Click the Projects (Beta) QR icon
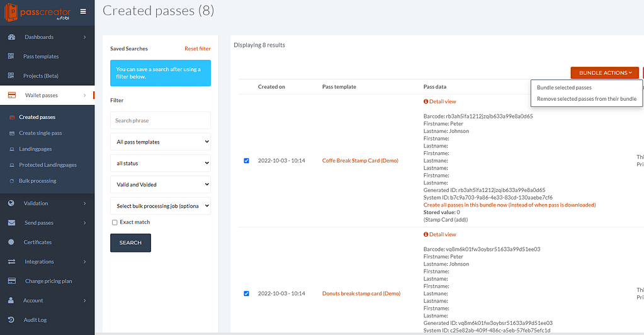 11,76
